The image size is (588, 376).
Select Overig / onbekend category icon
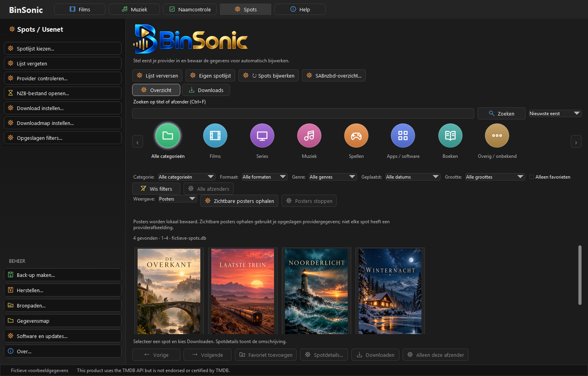click(497, 136)
